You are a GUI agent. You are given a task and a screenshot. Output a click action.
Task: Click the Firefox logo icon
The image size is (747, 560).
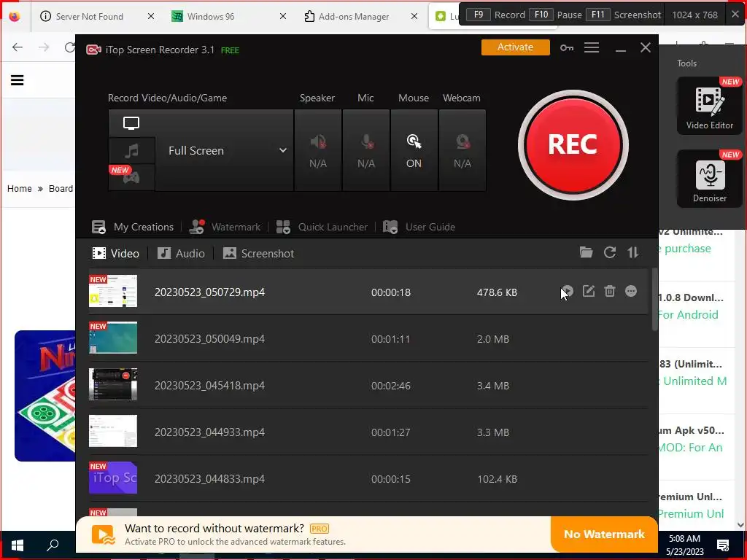pos(15,16)
